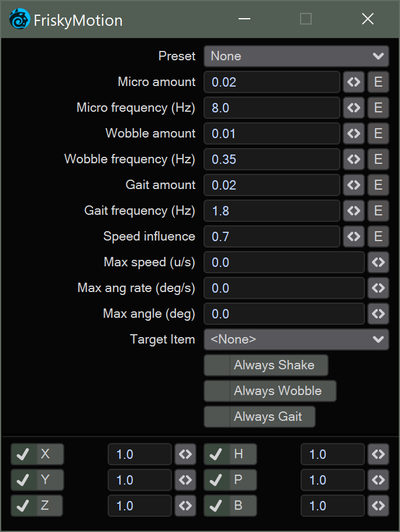Screen dimensions: 400x532
Task: Open the Preset dropdown
Action: 296,56
